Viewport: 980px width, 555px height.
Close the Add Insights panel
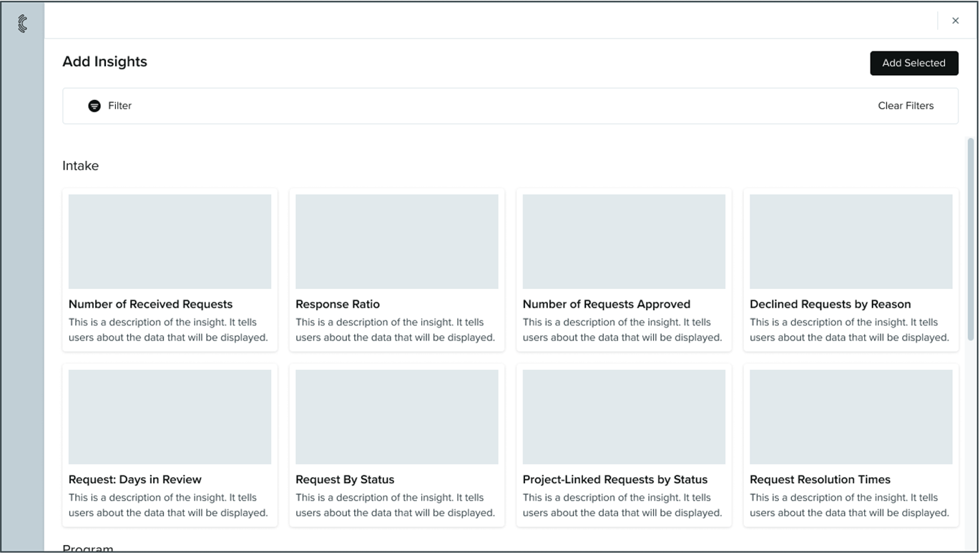pyautogui.click(x=955, y=21)
